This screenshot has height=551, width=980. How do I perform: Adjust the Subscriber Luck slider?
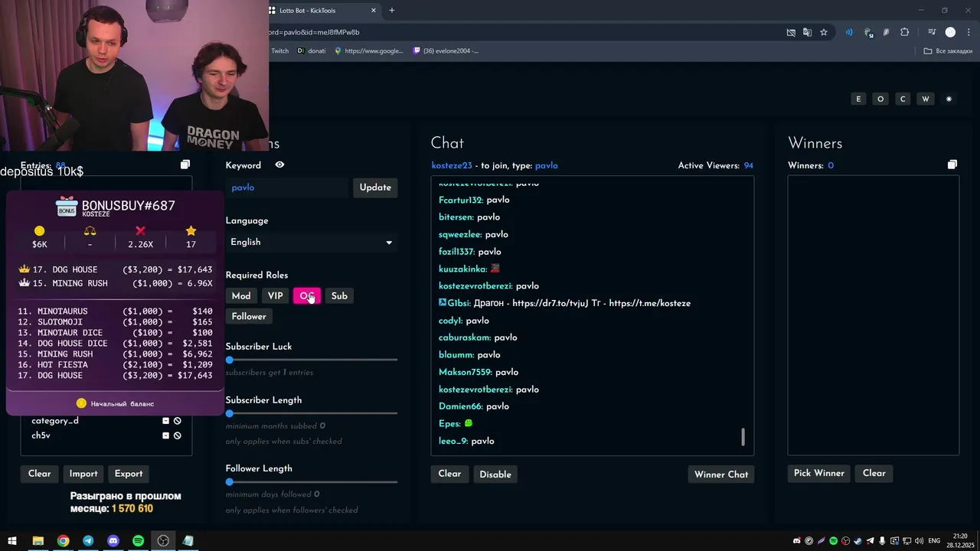click(312, 360)
